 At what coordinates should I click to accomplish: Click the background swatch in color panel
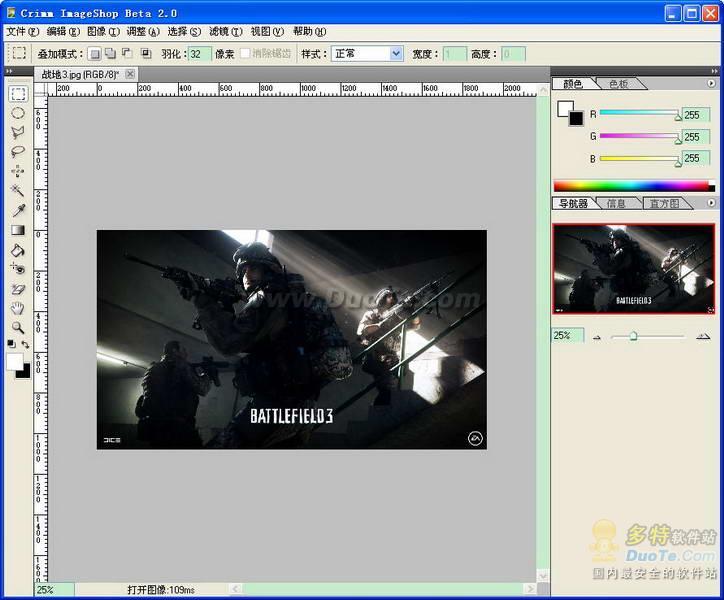[x=576, y=118]
